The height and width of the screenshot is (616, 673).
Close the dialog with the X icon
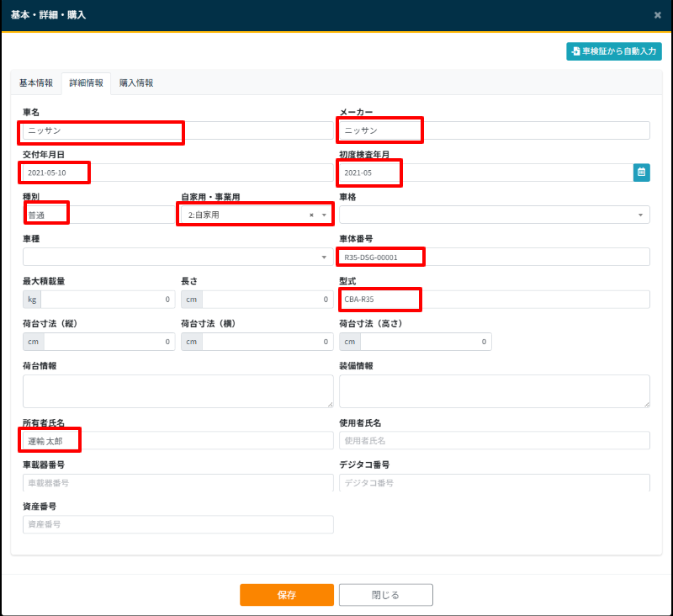tap(658, 15)
